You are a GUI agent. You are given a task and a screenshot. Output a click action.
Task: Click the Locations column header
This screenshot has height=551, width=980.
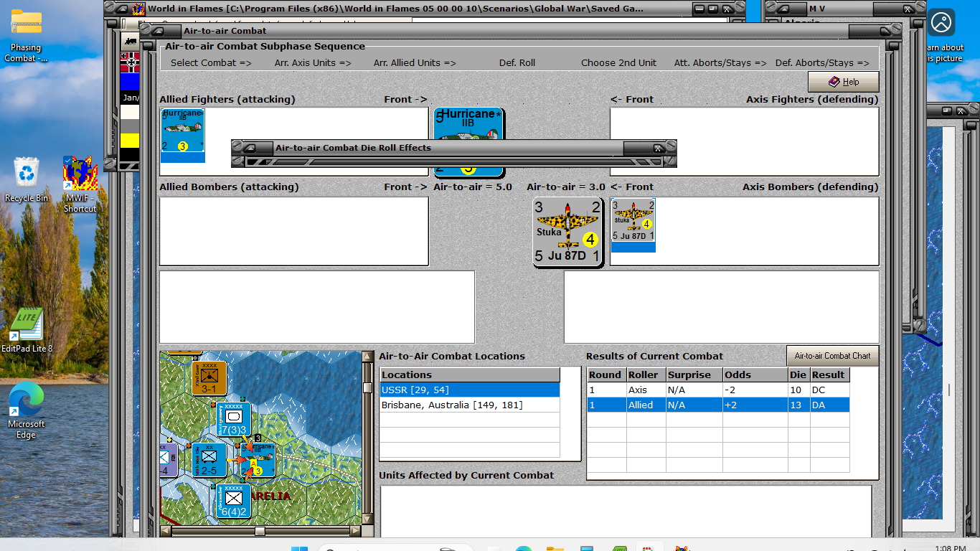point(470,375)
